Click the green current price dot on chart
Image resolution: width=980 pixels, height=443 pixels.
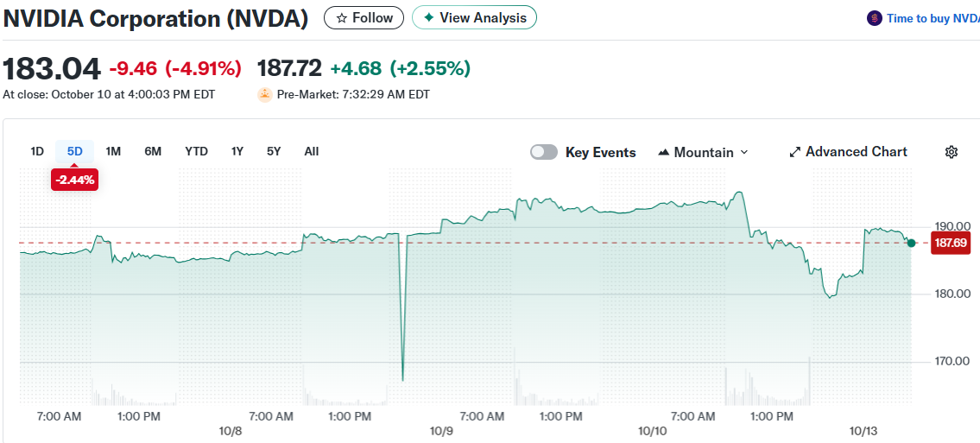(x=912, y=243)
